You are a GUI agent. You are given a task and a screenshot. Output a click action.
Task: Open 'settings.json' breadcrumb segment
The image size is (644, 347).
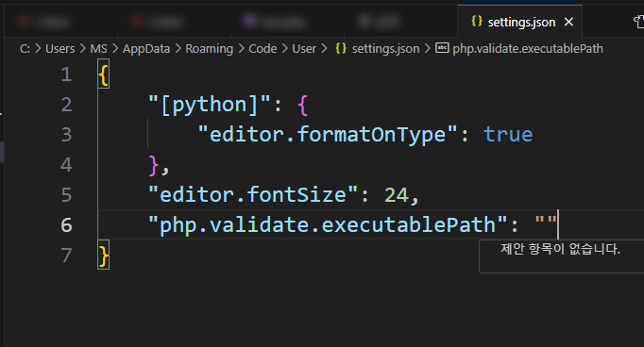[385, 49]
